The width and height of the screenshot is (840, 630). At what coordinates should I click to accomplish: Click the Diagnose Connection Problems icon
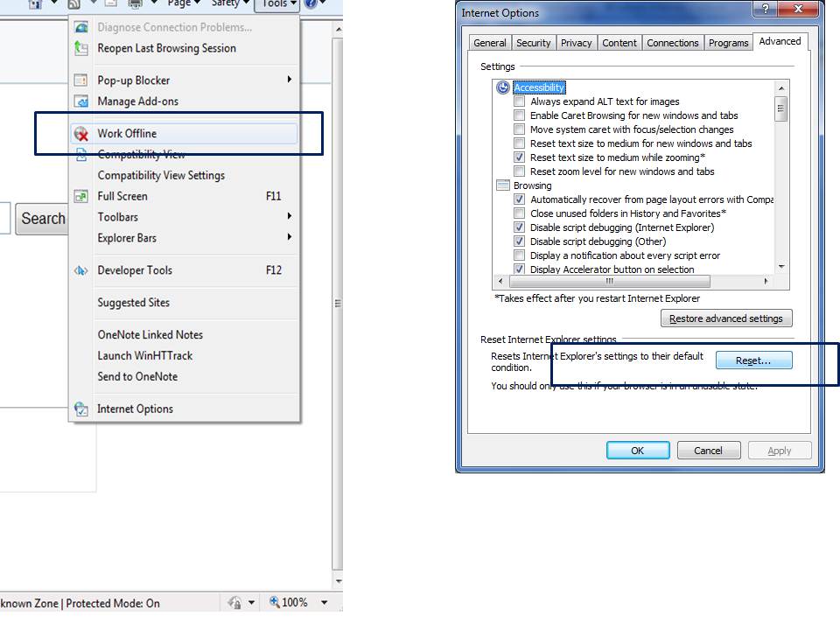click(x=81, y=27)
